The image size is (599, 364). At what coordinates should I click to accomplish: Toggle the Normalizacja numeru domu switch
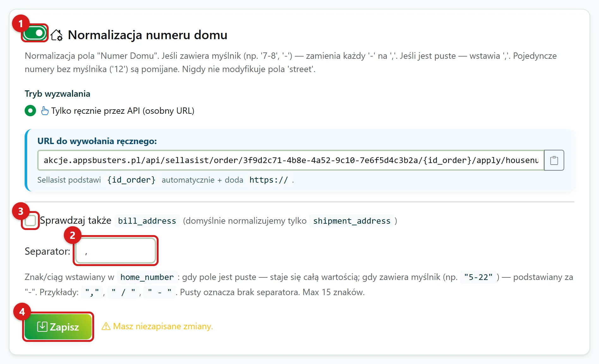[x=35, y=33]
